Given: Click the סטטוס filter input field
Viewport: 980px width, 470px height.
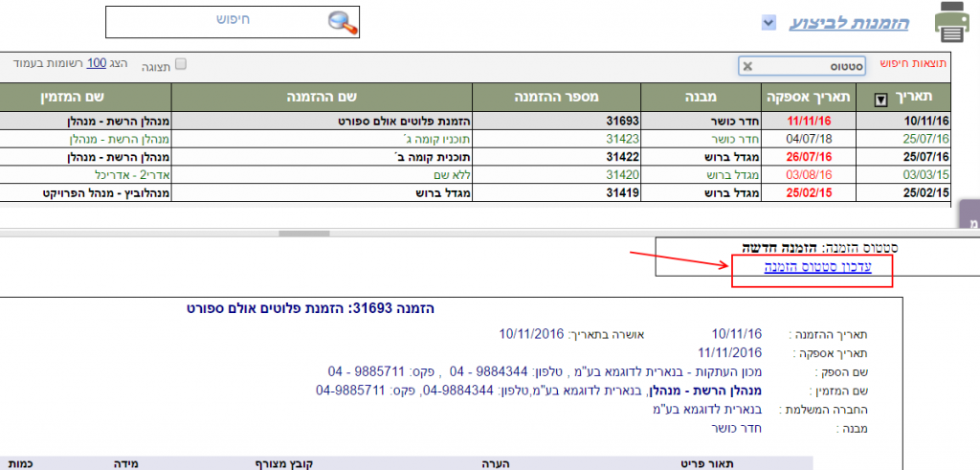Looking at the screenshot, I should tap(813, 66).
